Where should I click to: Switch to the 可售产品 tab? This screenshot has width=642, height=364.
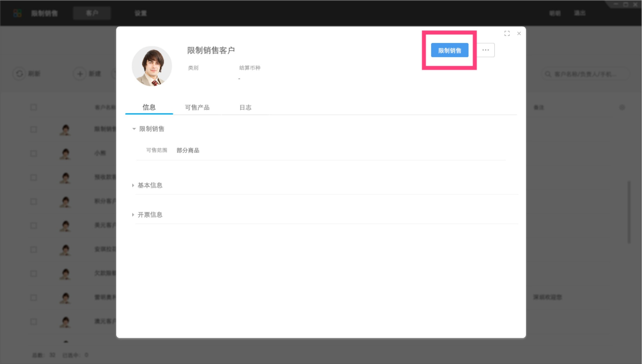(x=197, y=107)
